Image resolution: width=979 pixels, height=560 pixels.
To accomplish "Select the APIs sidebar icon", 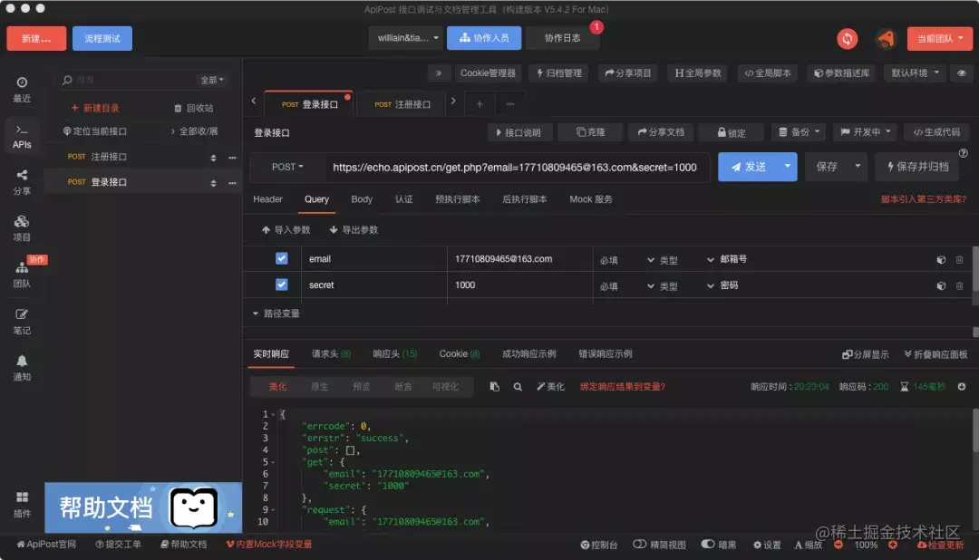I will pyautogui.click(x=22, y=136).
